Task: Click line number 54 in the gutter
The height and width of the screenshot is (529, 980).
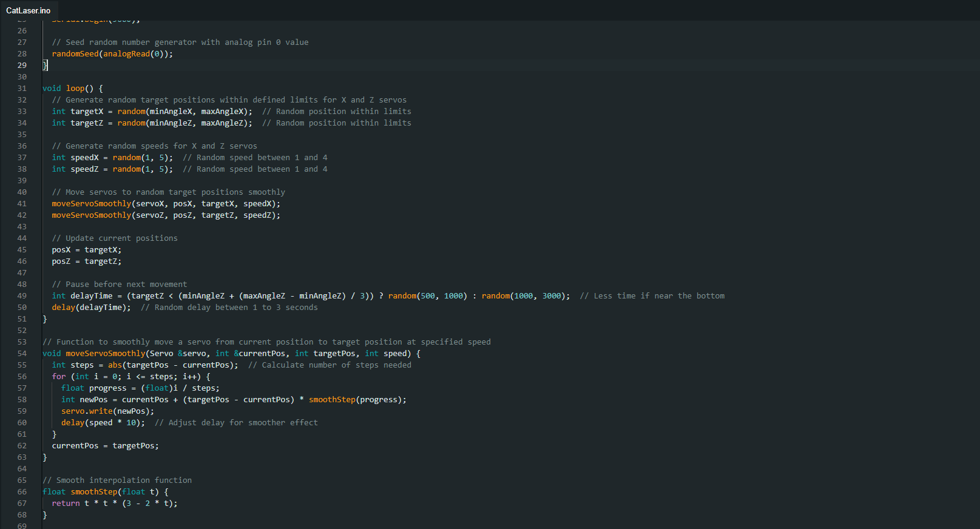Action: click(x=22, y=354)
